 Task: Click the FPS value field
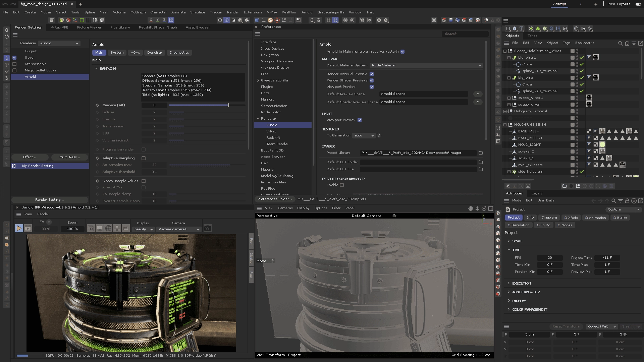pyautogui.click(x=550, y=258)
